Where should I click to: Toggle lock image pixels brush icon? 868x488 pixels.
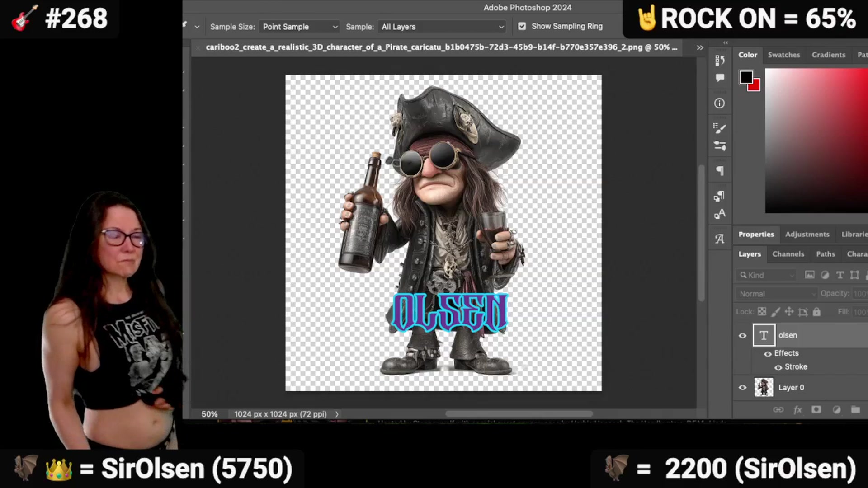pos(775,311)
